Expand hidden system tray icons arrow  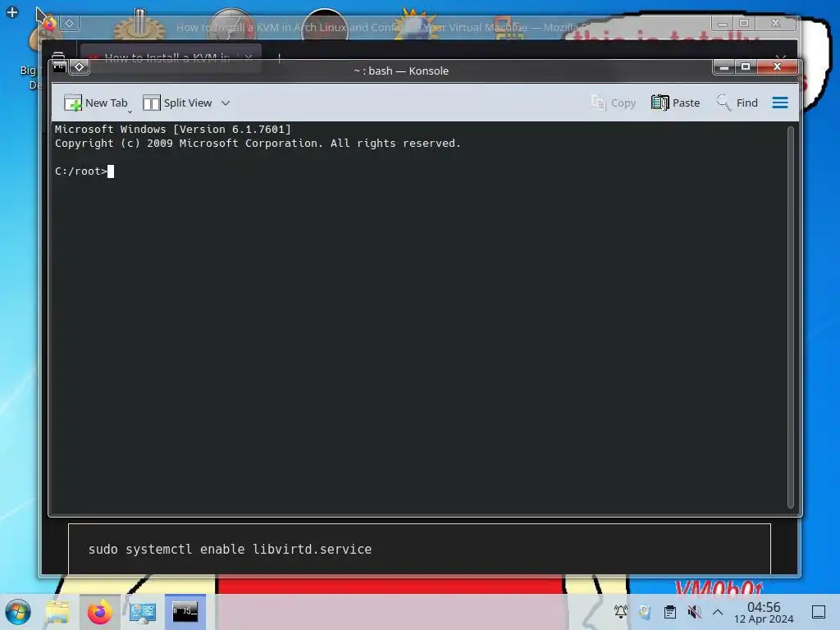click(718, 612)
